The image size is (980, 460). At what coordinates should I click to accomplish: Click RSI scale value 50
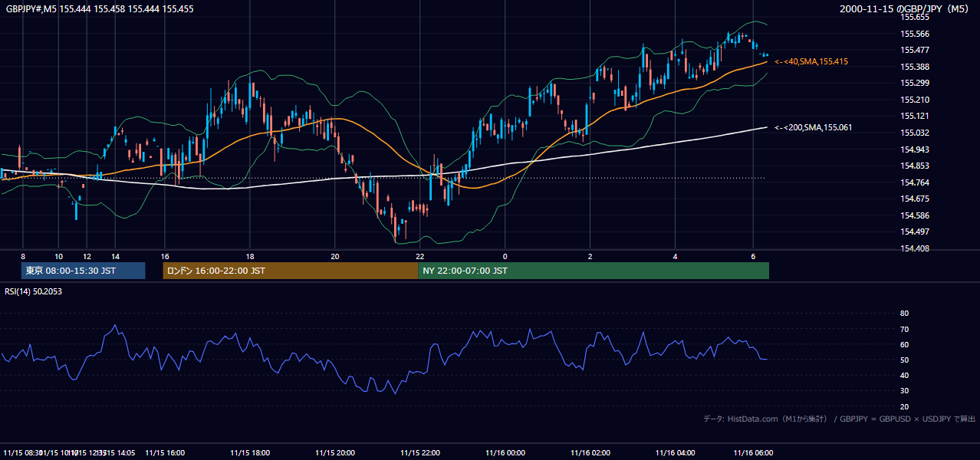(904, 360)
